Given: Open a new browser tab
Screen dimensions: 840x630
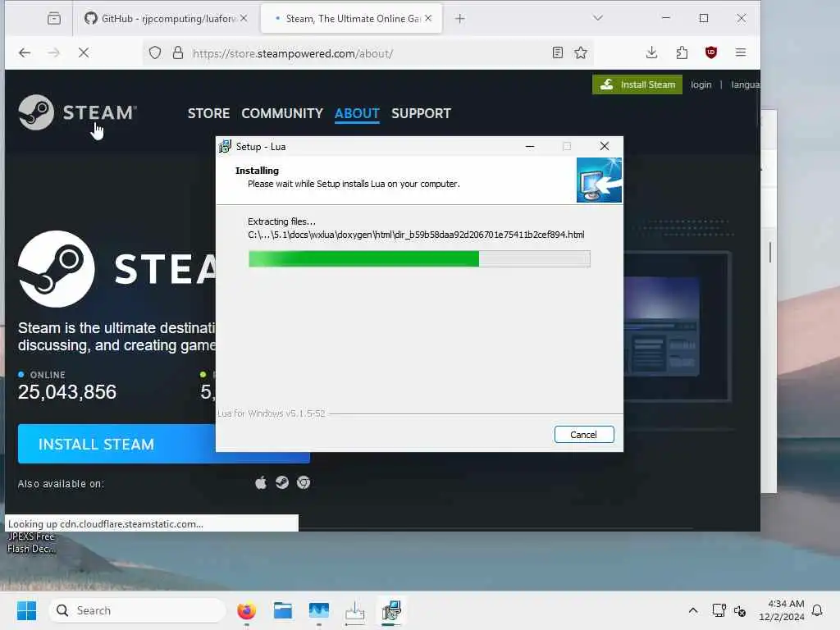Looking at the screenshot, I should pyautogui.click(x=459, y=19).
